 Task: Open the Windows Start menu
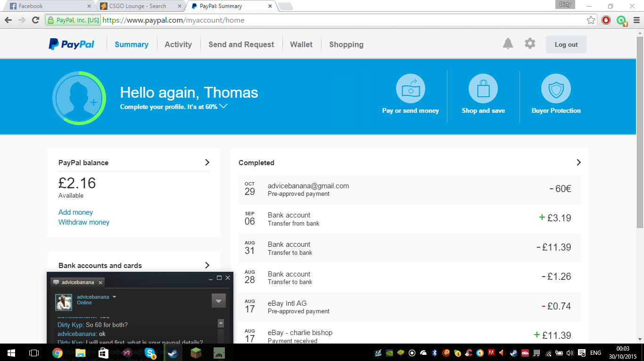click(11, 353)
